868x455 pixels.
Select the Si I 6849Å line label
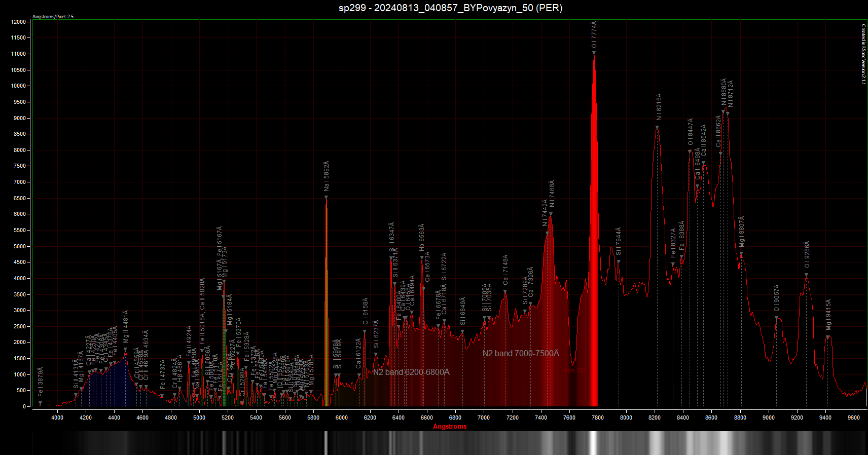[x=463, y=311]
